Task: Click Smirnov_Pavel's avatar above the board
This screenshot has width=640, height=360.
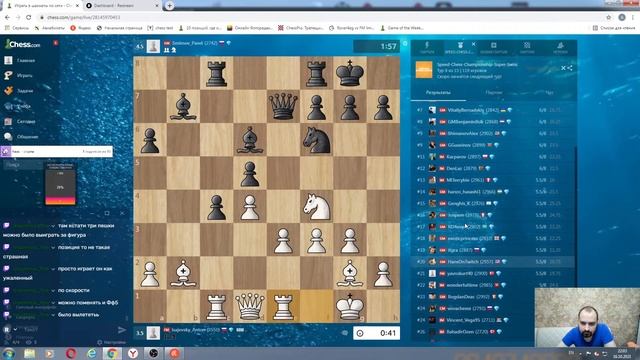Action: tap(153, 46)
